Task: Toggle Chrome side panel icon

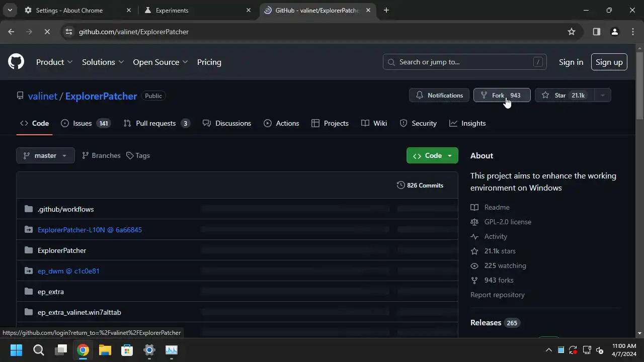Action: coord(597,32)
